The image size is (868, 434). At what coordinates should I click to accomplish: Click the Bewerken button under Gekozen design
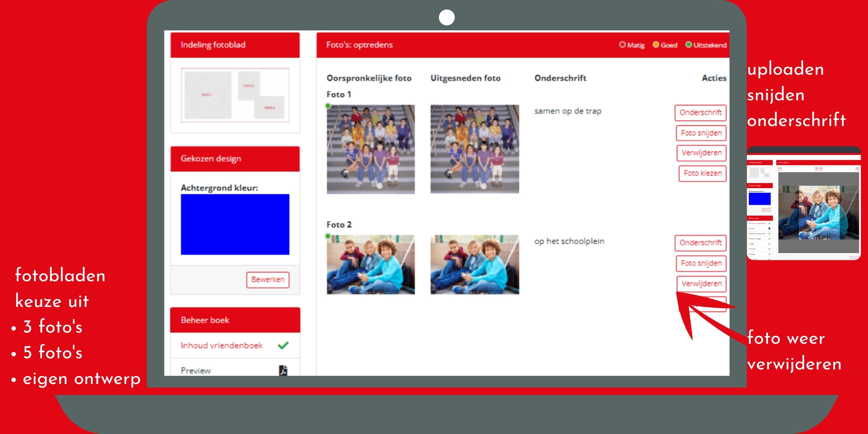(268, 279)
